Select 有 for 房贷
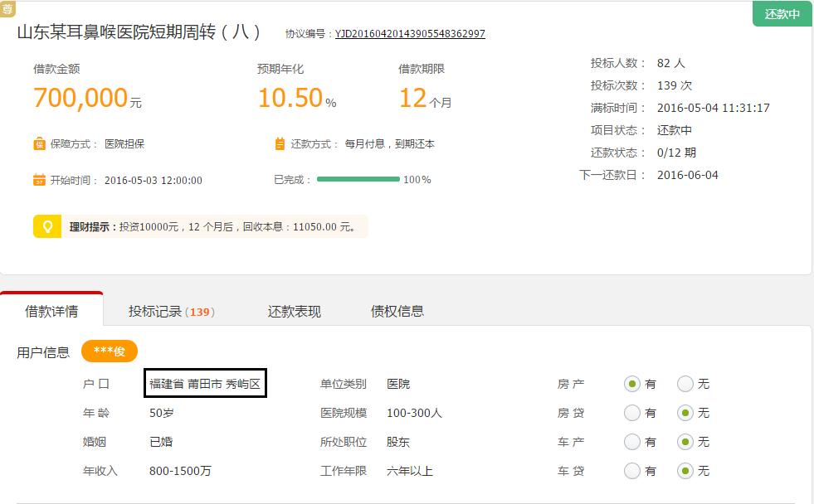The image size is (814, 504). click(x=631, y=413)
